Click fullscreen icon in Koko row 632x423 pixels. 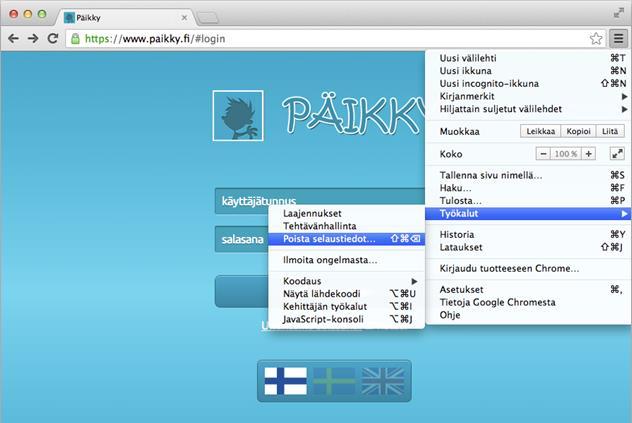(617, 154)
